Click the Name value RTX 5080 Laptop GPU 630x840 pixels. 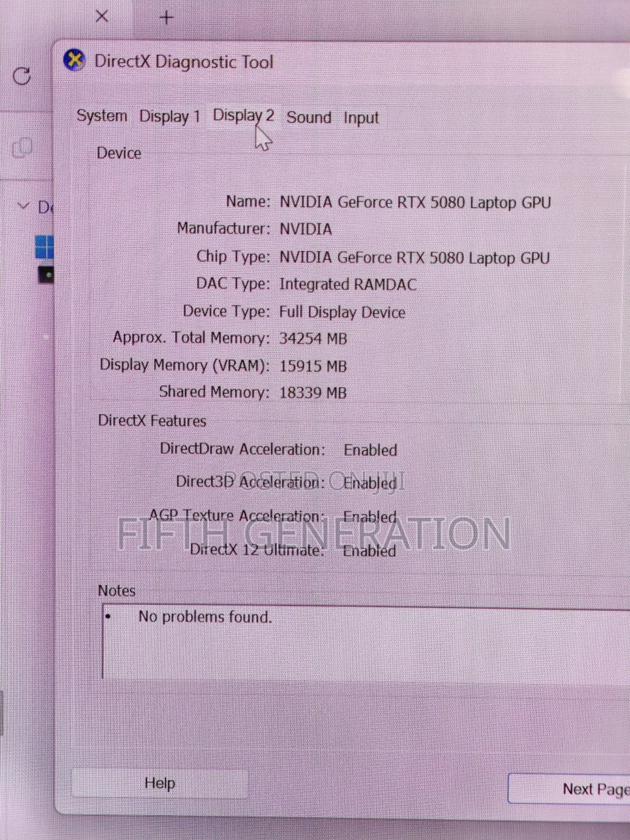coord(415,203)
